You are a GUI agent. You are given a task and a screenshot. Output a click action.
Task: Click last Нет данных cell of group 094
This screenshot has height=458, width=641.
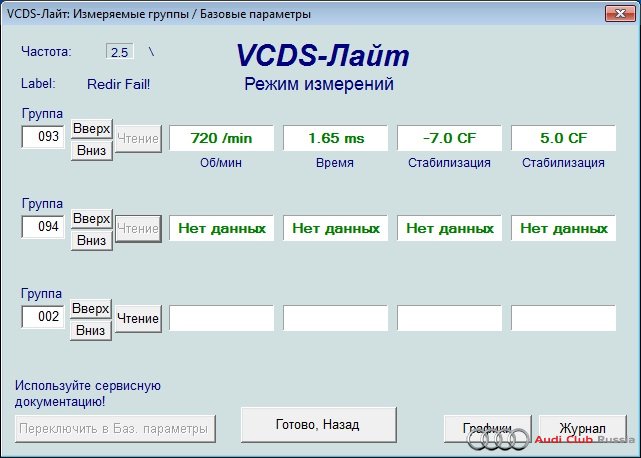pos(563,228)
